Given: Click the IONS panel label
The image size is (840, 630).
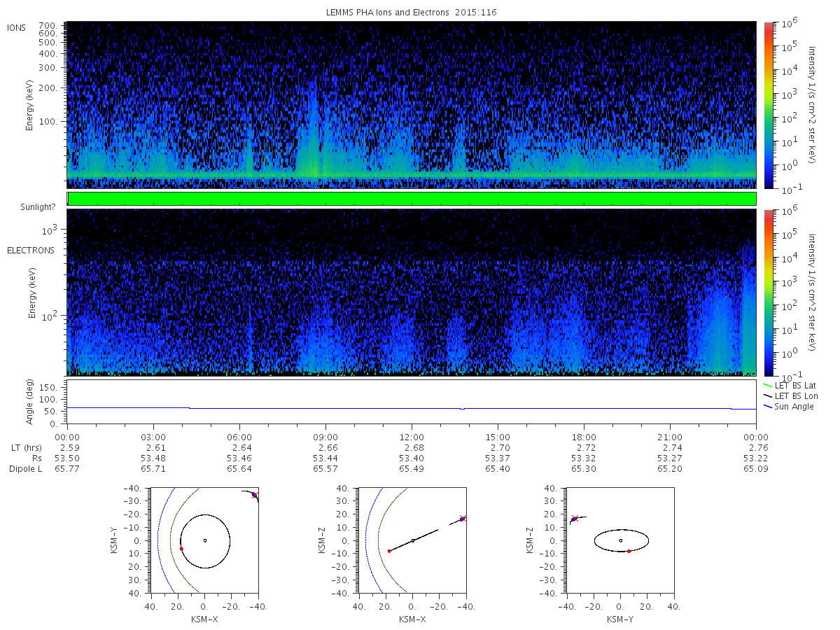Looking at the screenshot, I should click(17, 27).
